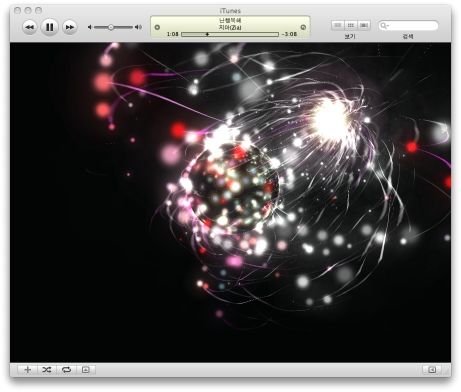
Task: Click the low-volume speaker icon
Action: (x=90, y=27)
